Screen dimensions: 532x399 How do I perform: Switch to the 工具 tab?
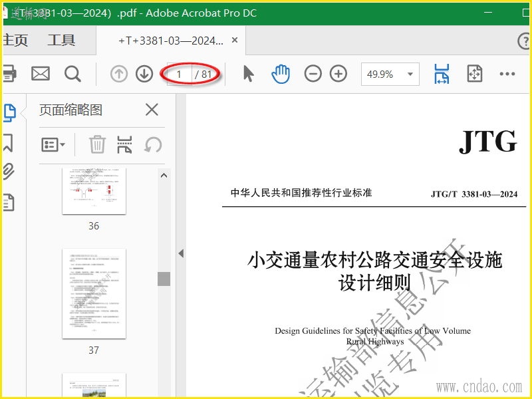61,41
